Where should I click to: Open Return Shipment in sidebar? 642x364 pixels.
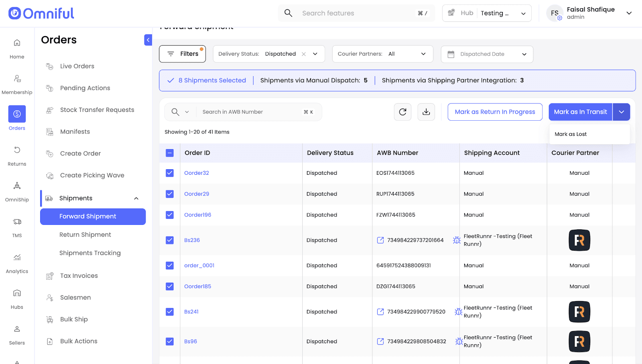85,235
